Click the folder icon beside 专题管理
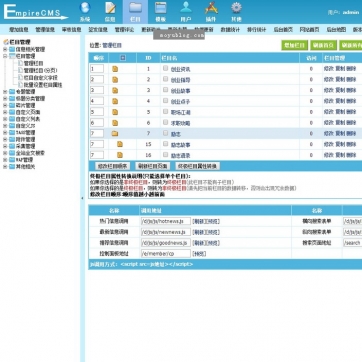This screenshot has height=362, width=362. click(x=12, y=92)
